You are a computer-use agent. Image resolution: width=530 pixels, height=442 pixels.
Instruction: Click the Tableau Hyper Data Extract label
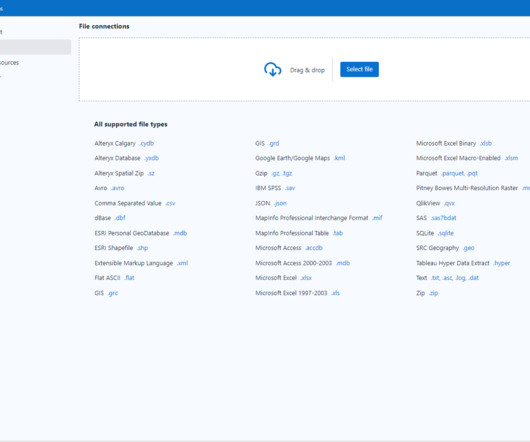click(x=453, y=263)
